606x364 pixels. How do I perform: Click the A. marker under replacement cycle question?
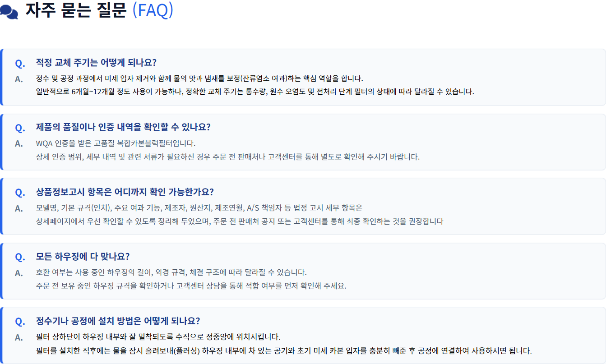[x=19, y=79]
